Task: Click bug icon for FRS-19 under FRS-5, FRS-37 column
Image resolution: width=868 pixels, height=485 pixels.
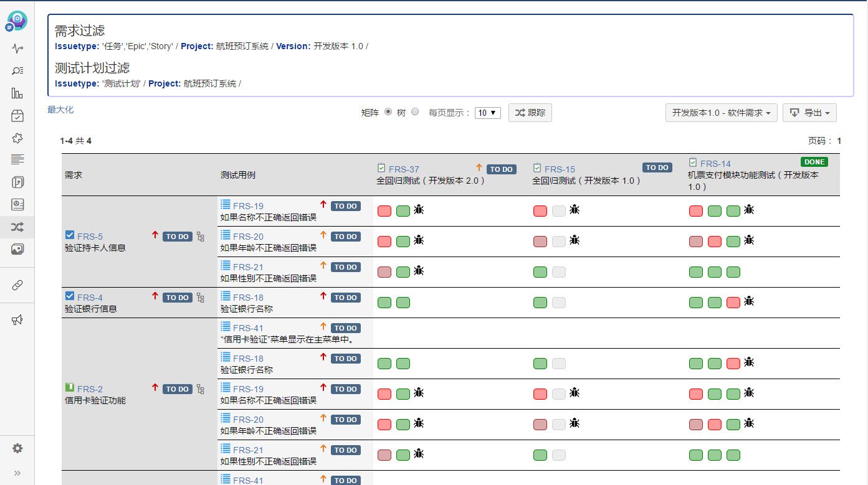Action: pos(419,210)
